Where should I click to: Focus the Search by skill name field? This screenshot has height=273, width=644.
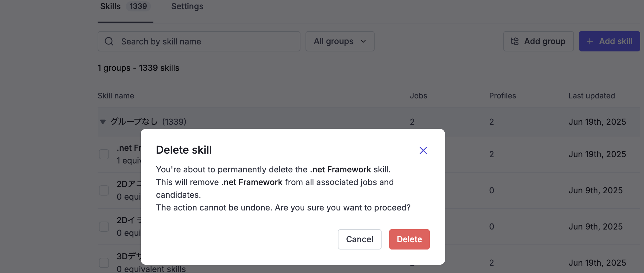[199, 41]
